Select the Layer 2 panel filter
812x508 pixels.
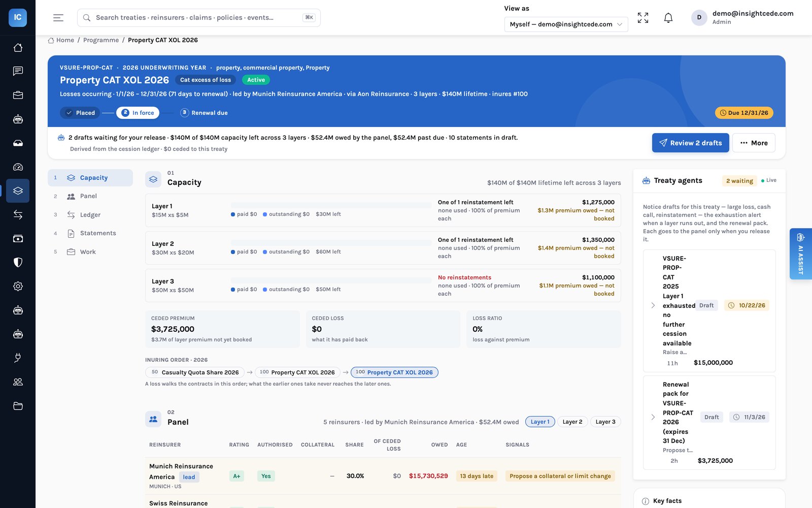coord(572,422)
